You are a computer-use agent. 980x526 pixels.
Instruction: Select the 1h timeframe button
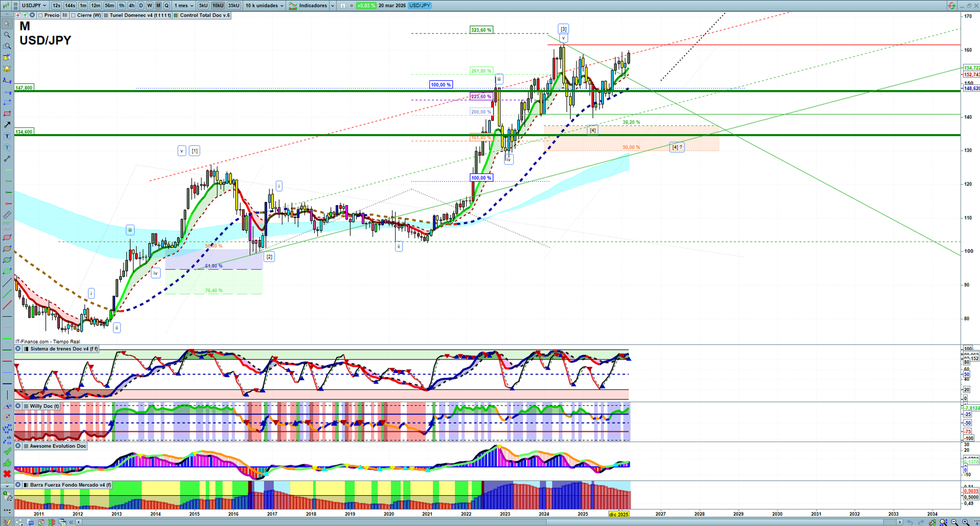click(x=121, y=6)
